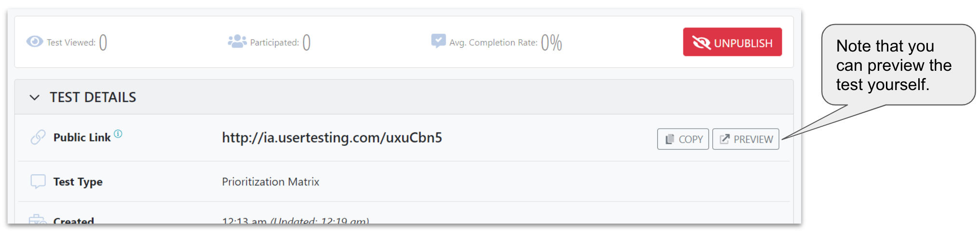Image resolution: width=980 pixels, height=236 pixels.
Task: Copy the public link
Action: pos(683,139)
